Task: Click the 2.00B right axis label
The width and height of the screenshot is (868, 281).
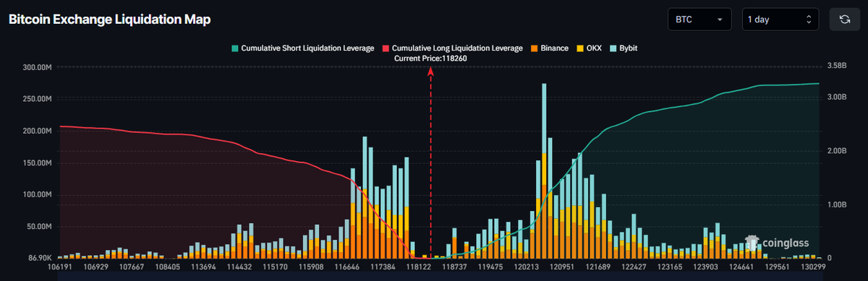Action: (836, 151)
